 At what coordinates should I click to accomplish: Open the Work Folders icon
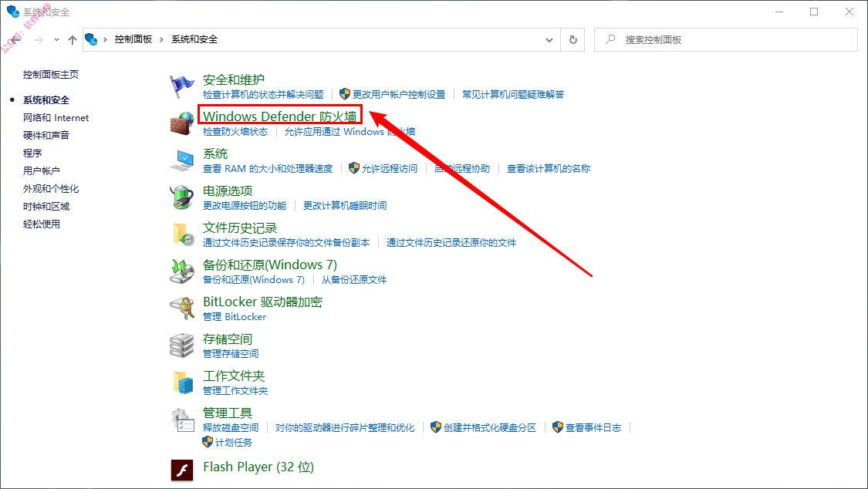pos(183,383)
